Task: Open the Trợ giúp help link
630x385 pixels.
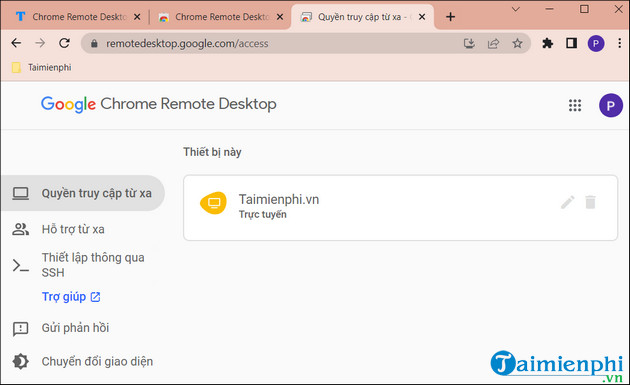Action: (71, 297)
